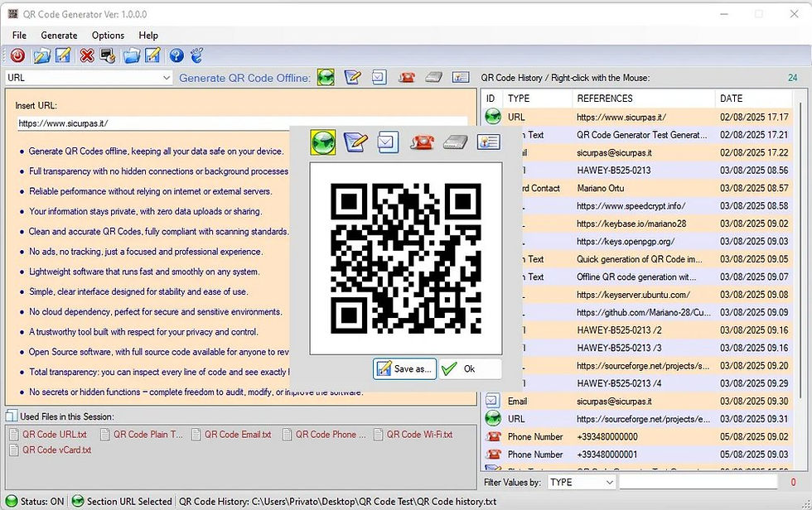Click the generated QR code image
The height and width of the screenshot is (510, 812).
[406, 258]
